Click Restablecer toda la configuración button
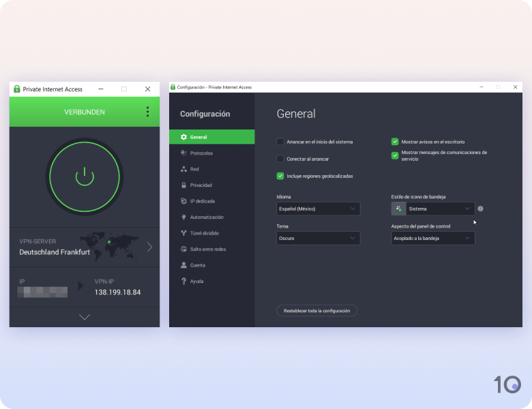532x409 pixels. click(317, 311)
